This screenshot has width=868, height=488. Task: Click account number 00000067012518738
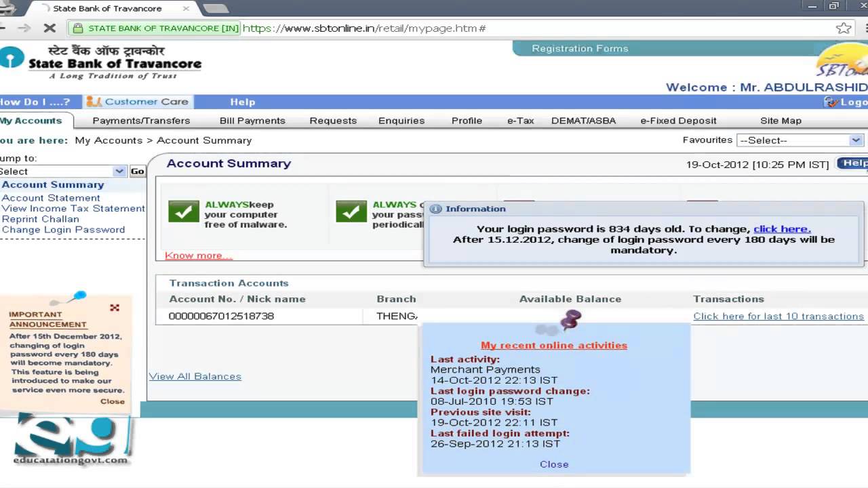[x=221, y=317]
